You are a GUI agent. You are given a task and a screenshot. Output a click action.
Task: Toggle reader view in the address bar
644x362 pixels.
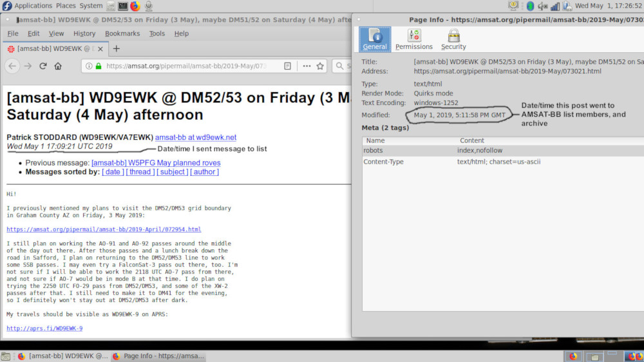click(x=287, y=66)
